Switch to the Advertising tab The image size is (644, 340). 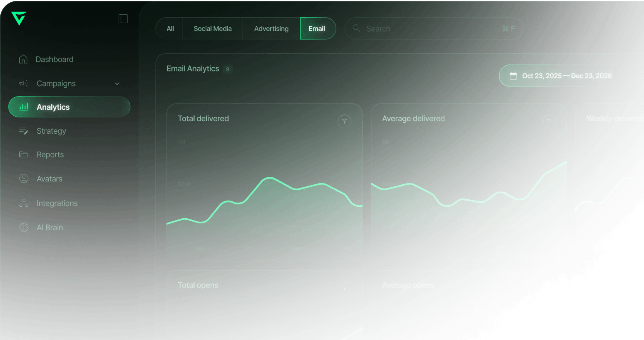271,29
